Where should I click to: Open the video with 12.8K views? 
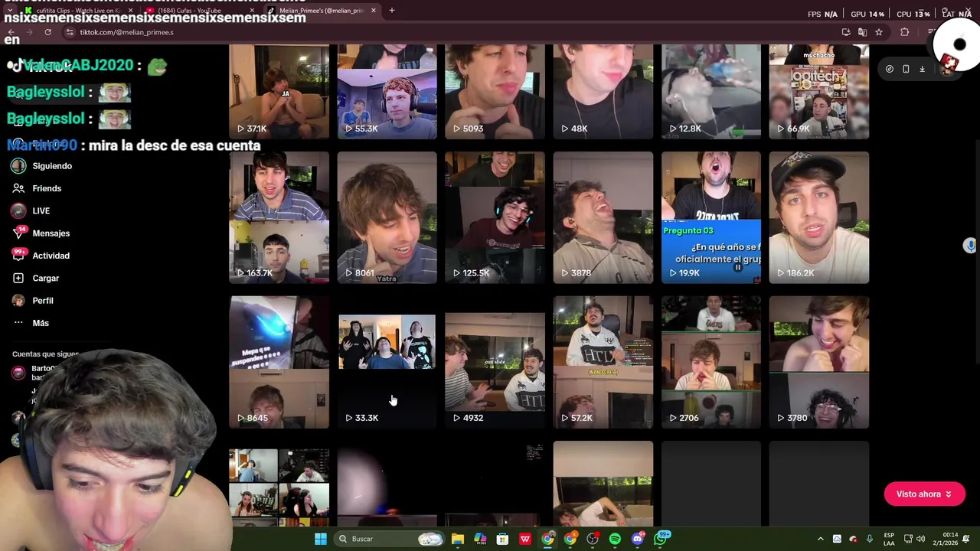tap(711, 91)
